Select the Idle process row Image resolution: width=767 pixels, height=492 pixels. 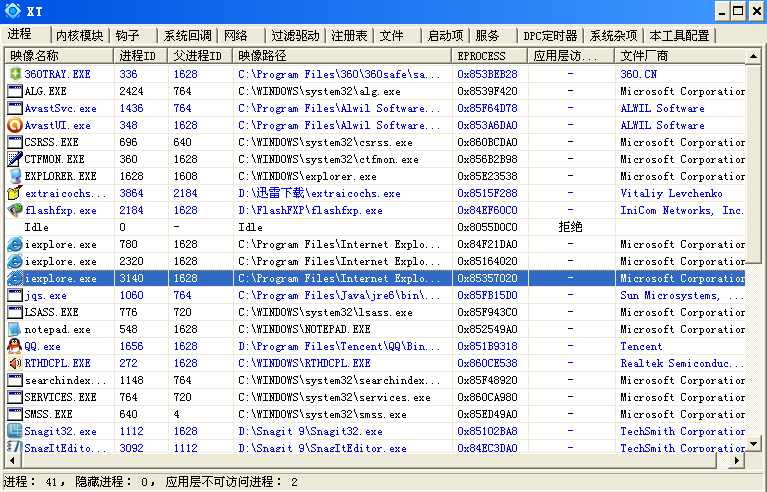[375, 227]
